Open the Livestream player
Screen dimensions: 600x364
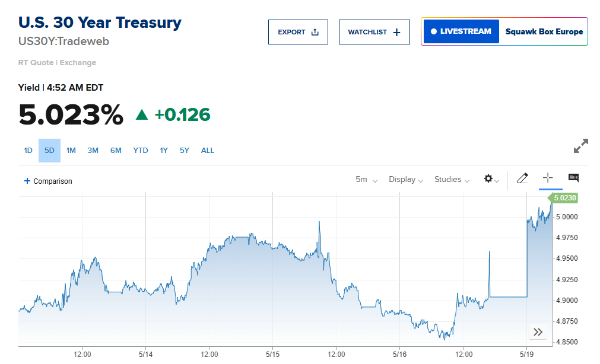point(461,31)
